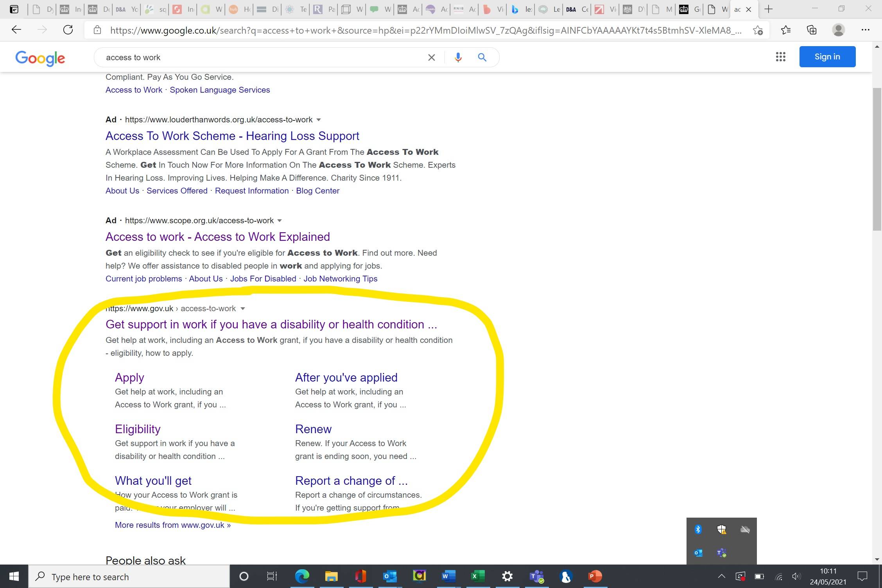The height and width of the screenshot is (588, 882).
Task: Open the notification centre icon
Action: (x=862, y=576)
